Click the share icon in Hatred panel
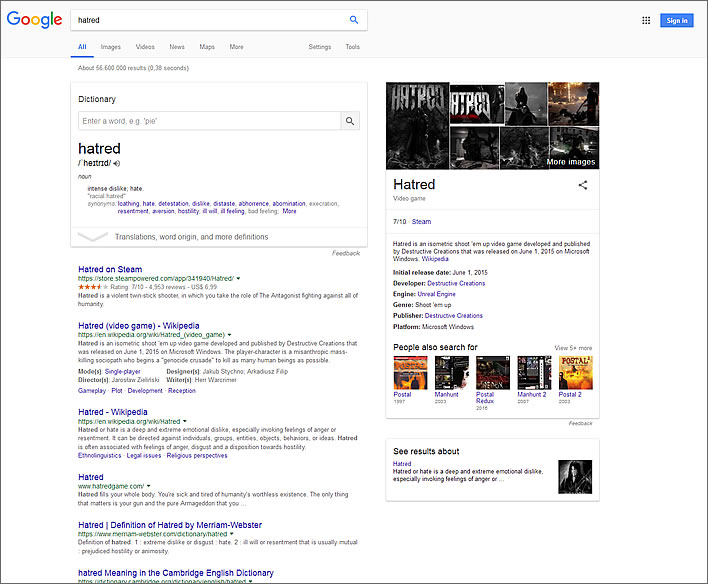The image size is (708, 584). pos(583,185)
